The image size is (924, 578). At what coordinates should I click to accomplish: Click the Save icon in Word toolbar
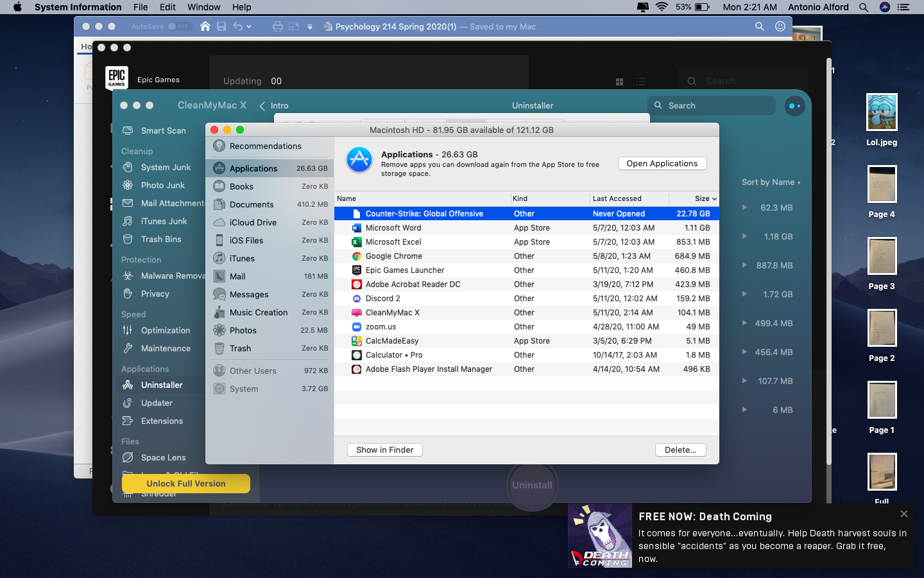tap(221, 26)
